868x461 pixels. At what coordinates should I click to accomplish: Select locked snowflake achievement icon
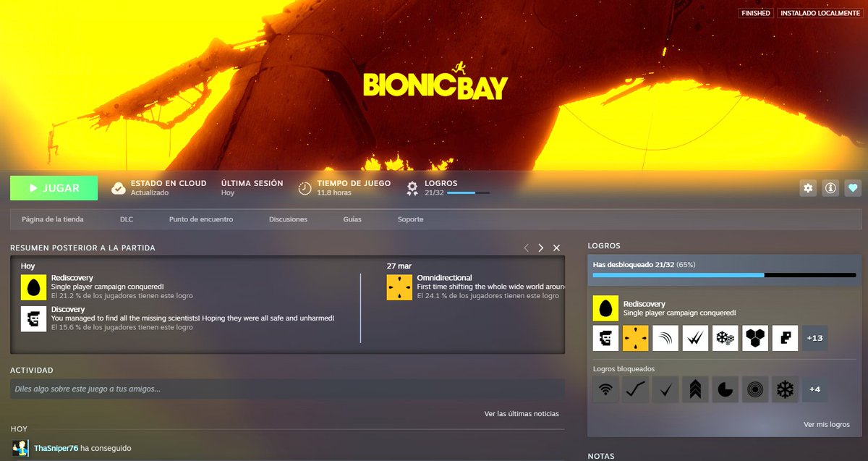pyautogui.click(x=785, y=389)
